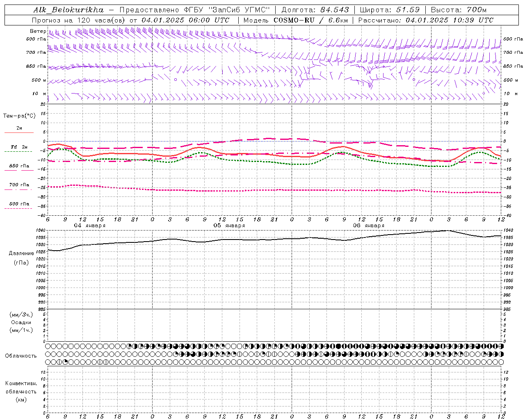Click the Конвективн. convective cloud label

pos(21,383)
